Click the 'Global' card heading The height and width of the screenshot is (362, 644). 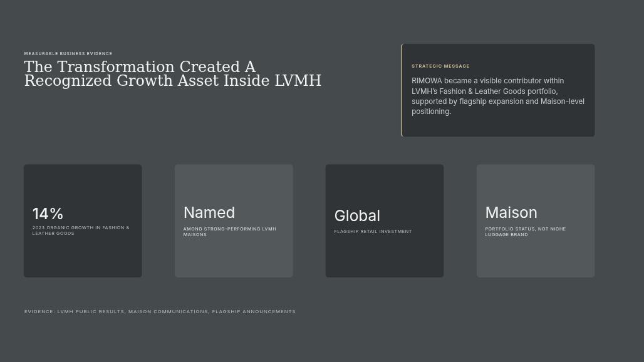tap(357, 216)
